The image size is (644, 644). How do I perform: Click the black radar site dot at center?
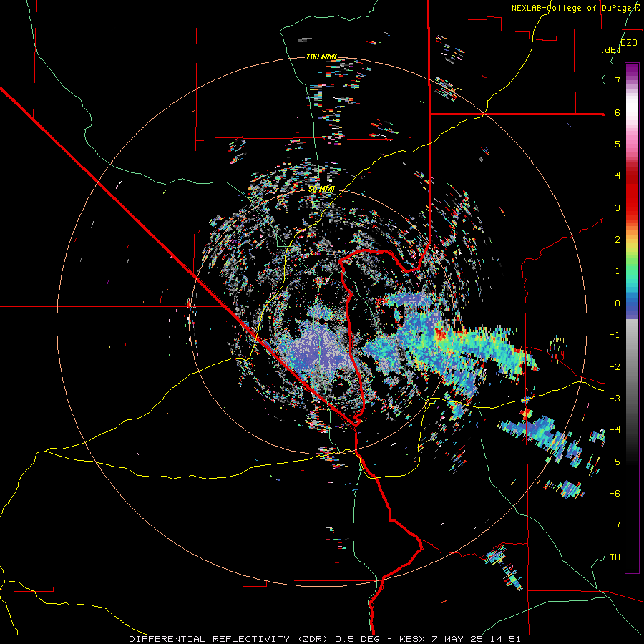tap(323, 321)
